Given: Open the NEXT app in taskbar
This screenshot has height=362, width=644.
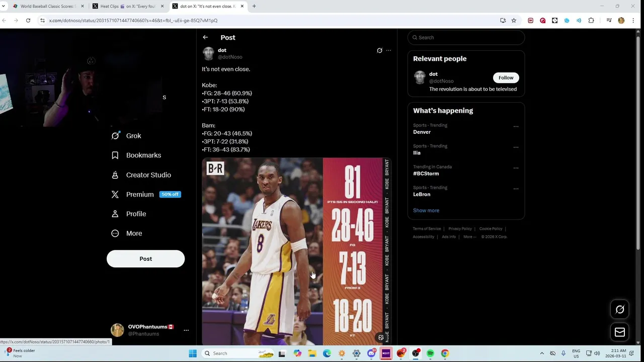Looking at the screenshot, I should 386,353.
